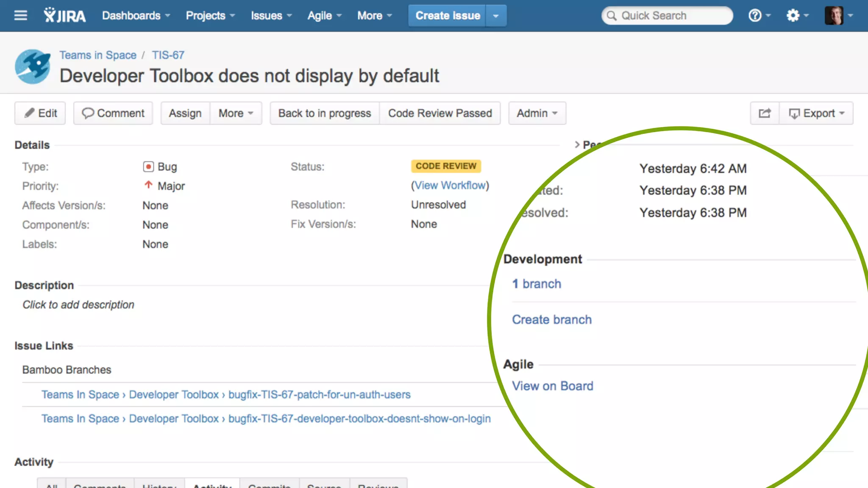This screenshot has height=488, width=868.
Task: Open the hamburger sidebar menu icon
Action: [x=20, y=16]
